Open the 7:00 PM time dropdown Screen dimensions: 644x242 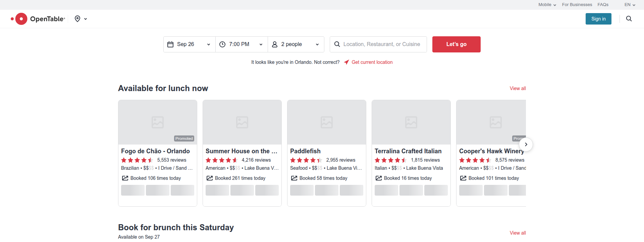[x=241, y=44]
